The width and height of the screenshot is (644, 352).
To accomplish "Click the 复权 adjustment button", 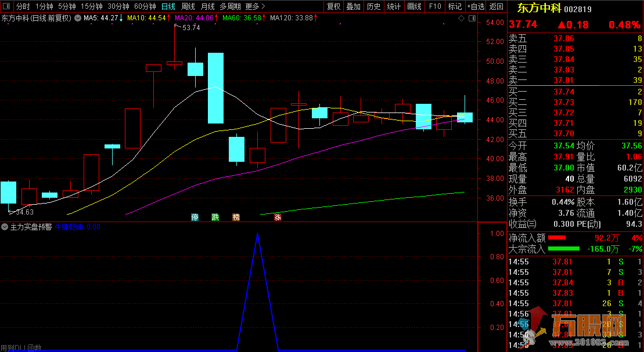I will 333,6.
